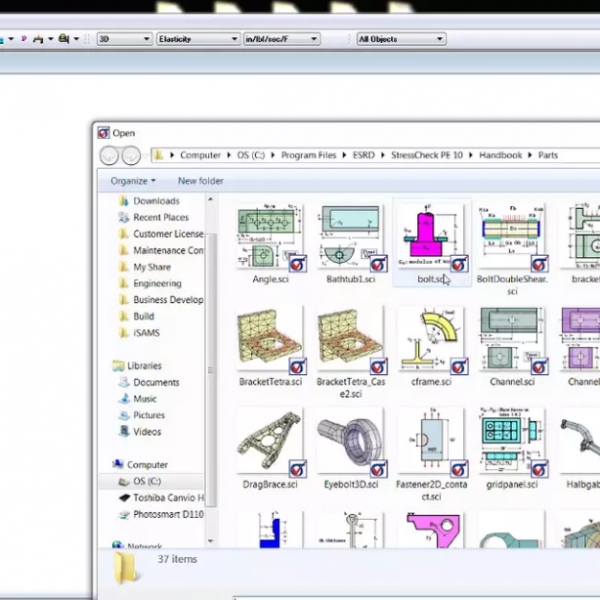Open the in/lbf/sec/F units dropdown
600x600 pixels.
282,39
